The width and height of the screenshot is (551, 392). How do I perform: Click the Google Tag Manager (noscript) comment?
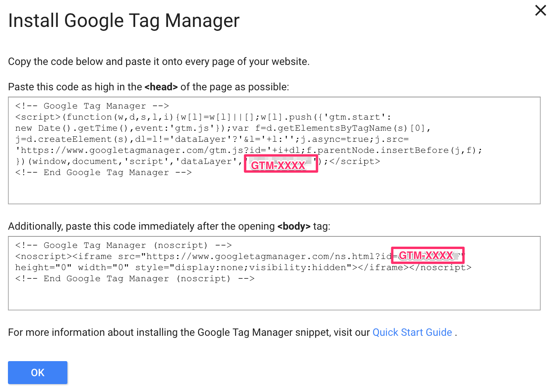tap(123, 245)
